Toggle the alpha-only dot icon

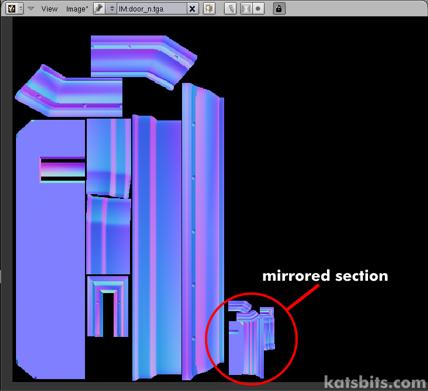(258, 9)
